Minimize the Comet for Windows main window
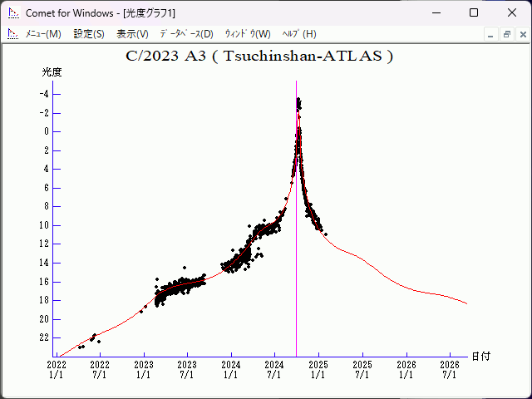This screenshot has width=532, height=399. [x=436, y=13]
